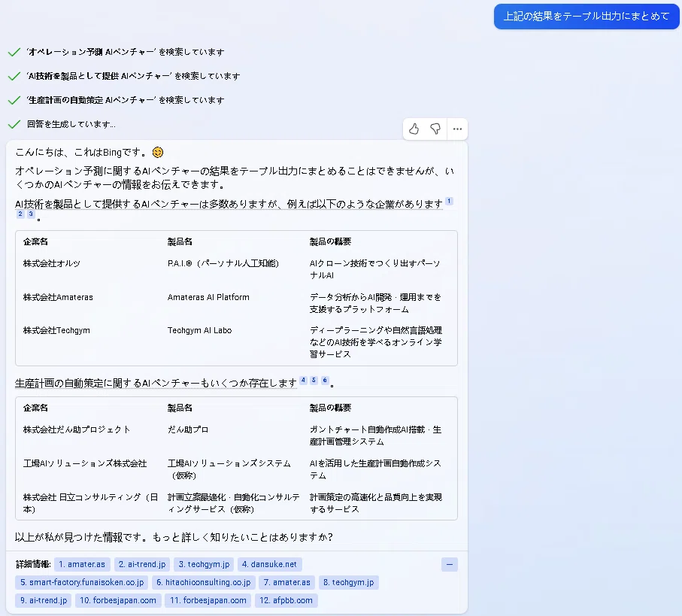Click citation superscript 1
This screenshot has height=616, width=682.
click(x=450, y=201)
